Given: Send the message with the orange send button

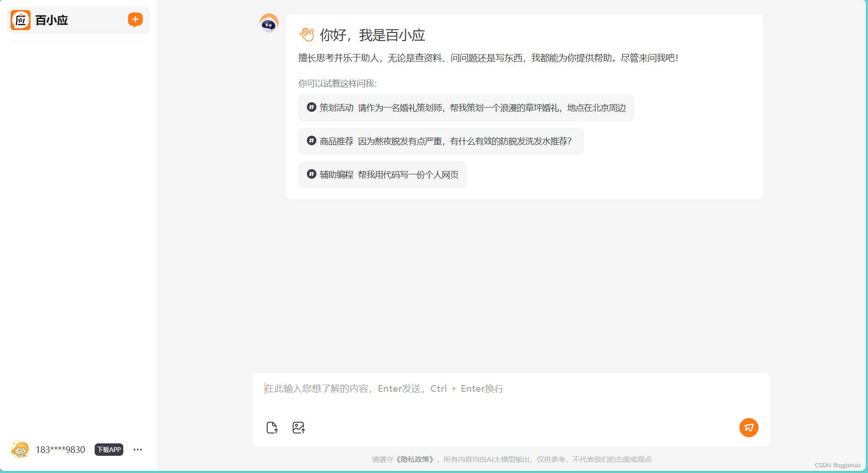Looking at the screenshot, I should [749, 428].
